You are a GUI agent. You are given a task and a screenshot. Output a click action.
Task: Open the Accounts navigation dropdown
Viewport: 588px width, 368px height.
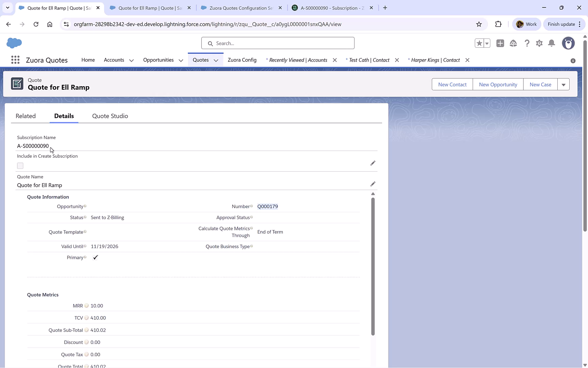[x=131, y=60]
